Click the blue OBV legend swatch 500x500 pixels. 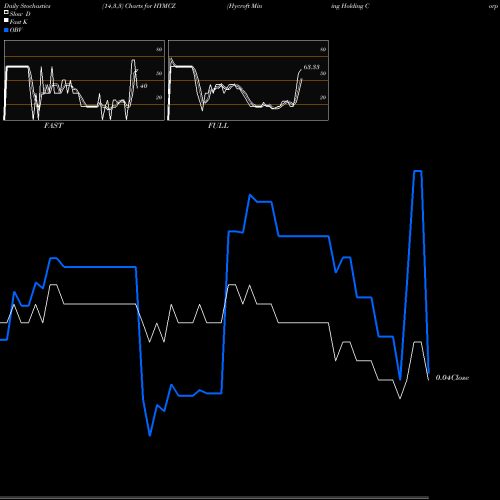[6, 30]
